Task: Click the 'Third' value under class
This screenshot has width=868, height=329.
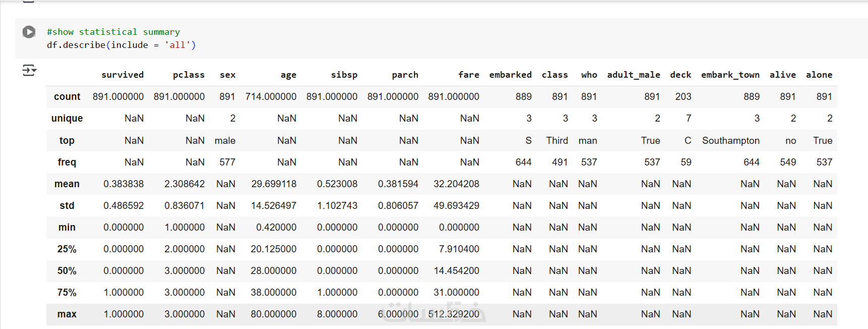Action: (556, 140)
